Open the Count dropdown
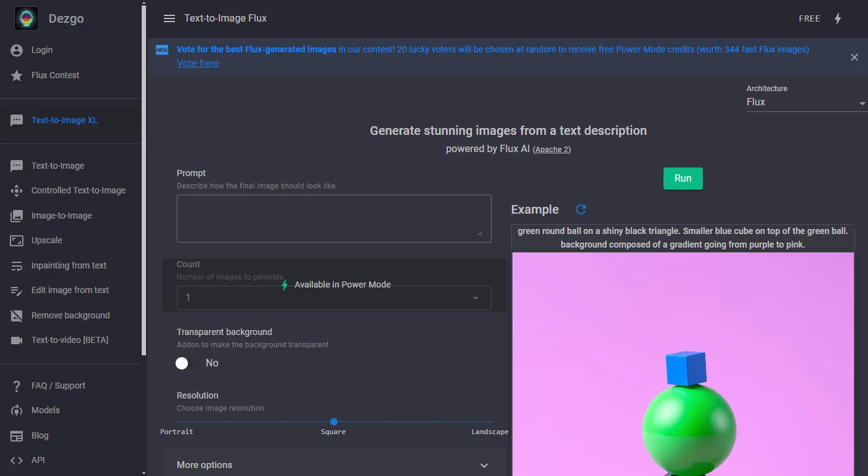This screenshot has width=868, height=476. pos(333,298)
